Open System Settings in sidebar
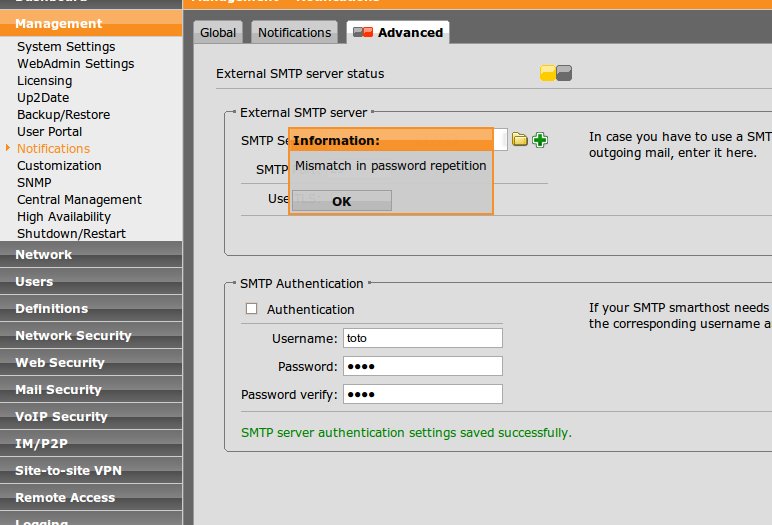The height and width of the screenshot is (525, 772). 66,47
